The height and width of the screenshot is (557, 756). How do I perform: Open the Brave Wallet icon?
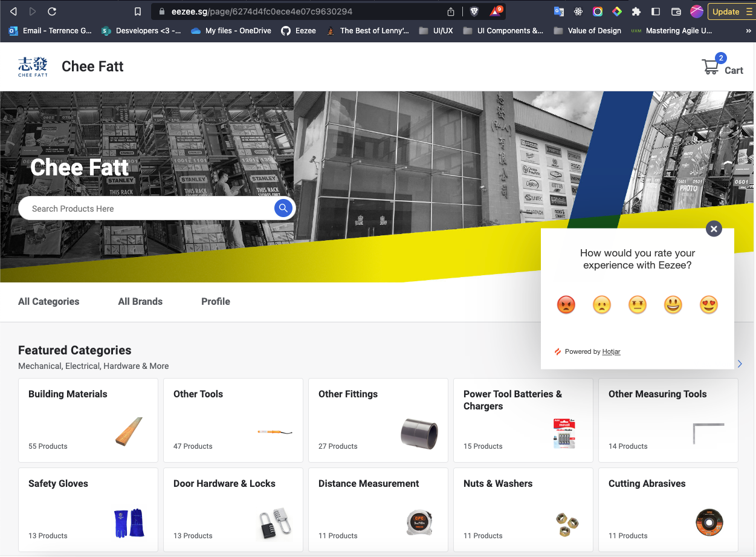pyautogui.click(x=676, y=11)
